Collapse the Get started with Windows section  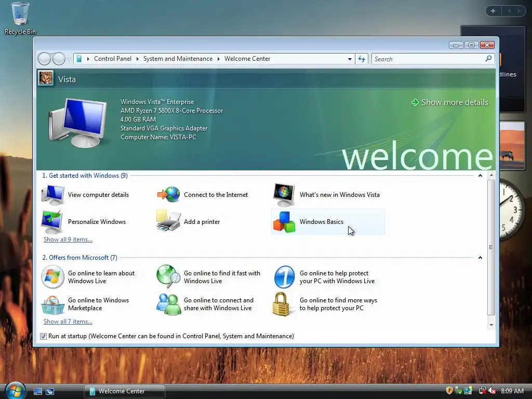click(480, 176)
